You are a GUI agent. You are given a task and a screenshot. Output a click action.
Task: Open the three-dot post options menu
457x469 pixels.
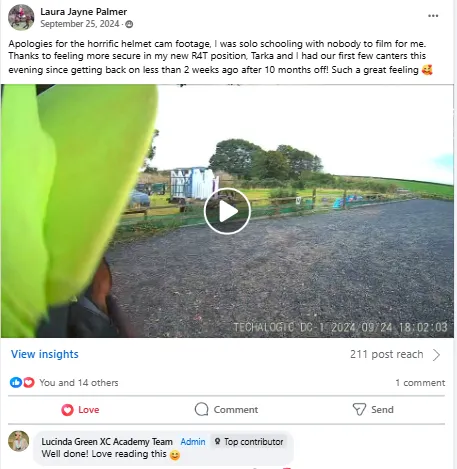(433, 16)
